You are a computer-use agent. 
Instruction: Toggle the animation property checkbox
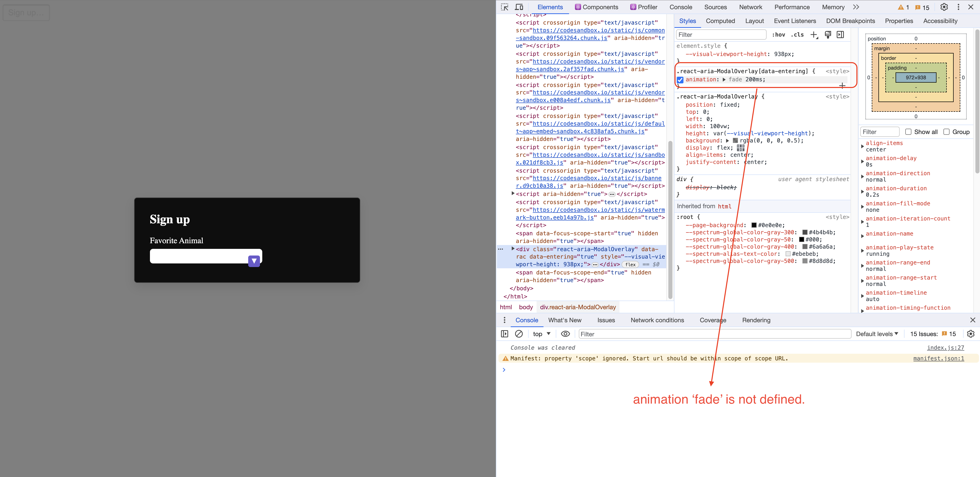tap(680, 80)
